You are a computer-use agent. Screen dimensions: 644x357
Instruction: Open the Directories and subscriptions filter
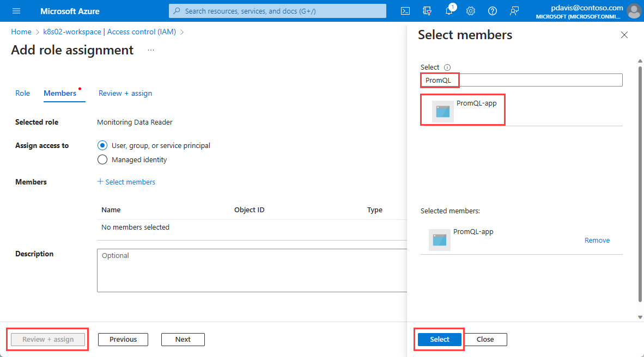click(x=427, y=11)
